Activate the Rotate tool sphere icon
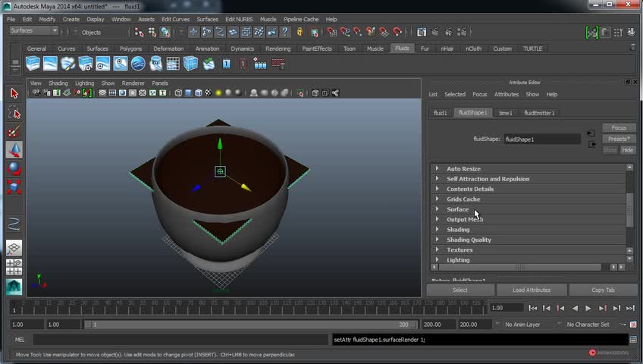643x364 pixels. 14,168
